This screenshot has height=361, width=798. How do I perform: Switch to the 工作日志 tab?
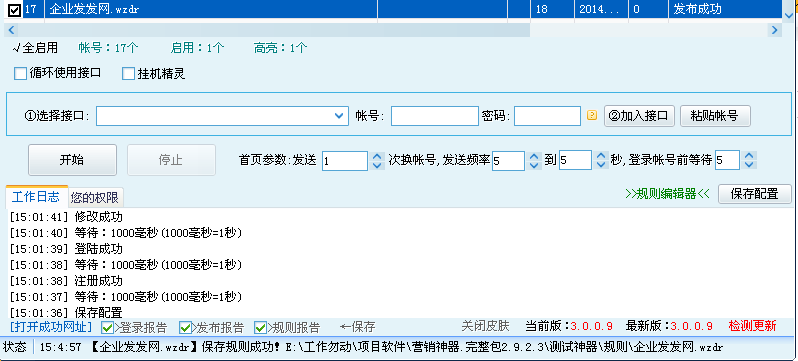(x=36, y=197)
